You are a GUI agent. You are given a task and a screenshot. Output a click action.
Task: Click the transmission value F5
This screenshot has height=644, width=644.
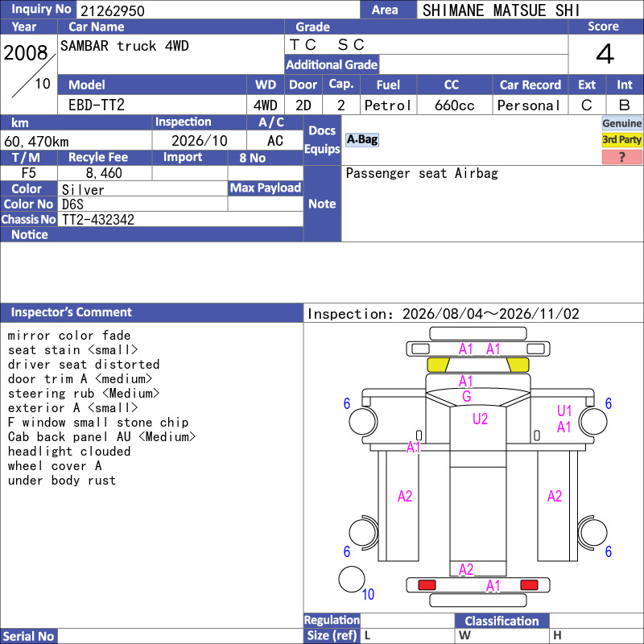click(x=29, y=173)
